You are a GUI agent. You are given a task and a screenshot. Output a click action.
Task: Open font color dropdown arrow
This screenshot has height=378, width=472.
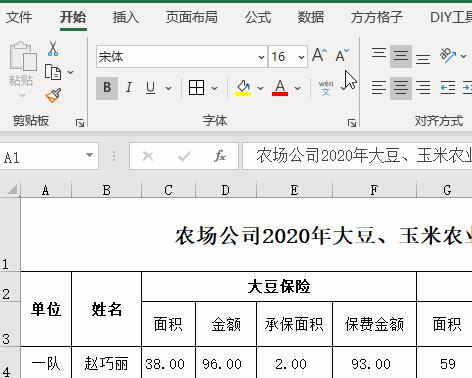click(298, 88)
